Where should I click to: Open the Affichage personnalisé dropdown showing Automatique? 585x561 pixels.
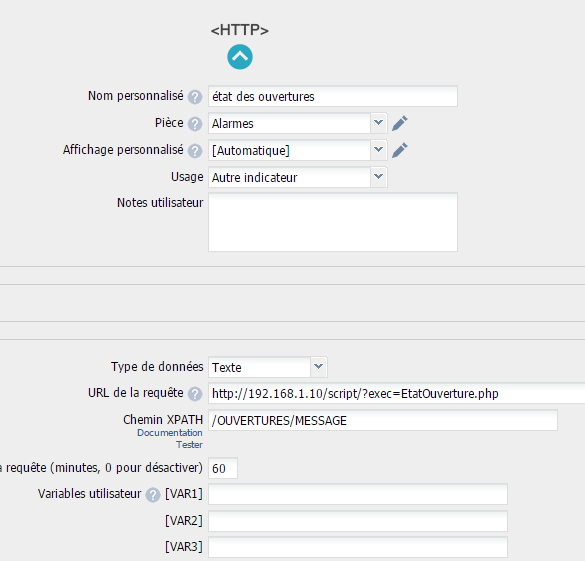pos(297,150)
